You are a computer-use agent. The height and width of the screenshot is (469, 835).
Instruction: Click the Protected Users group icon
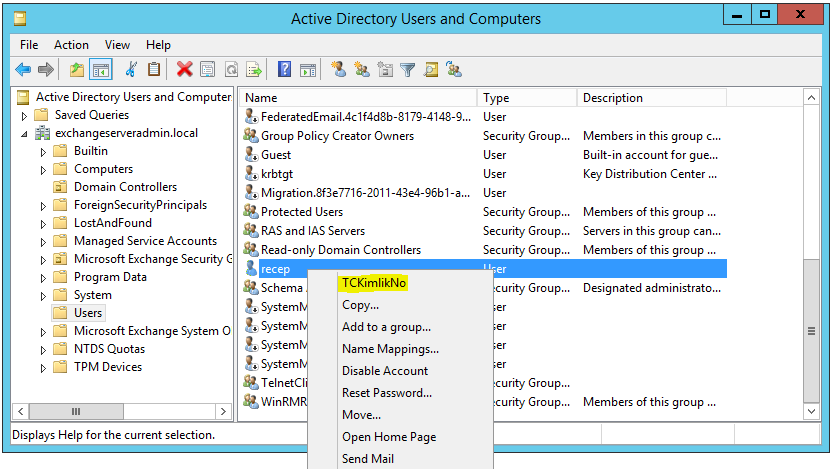(251, 211)
